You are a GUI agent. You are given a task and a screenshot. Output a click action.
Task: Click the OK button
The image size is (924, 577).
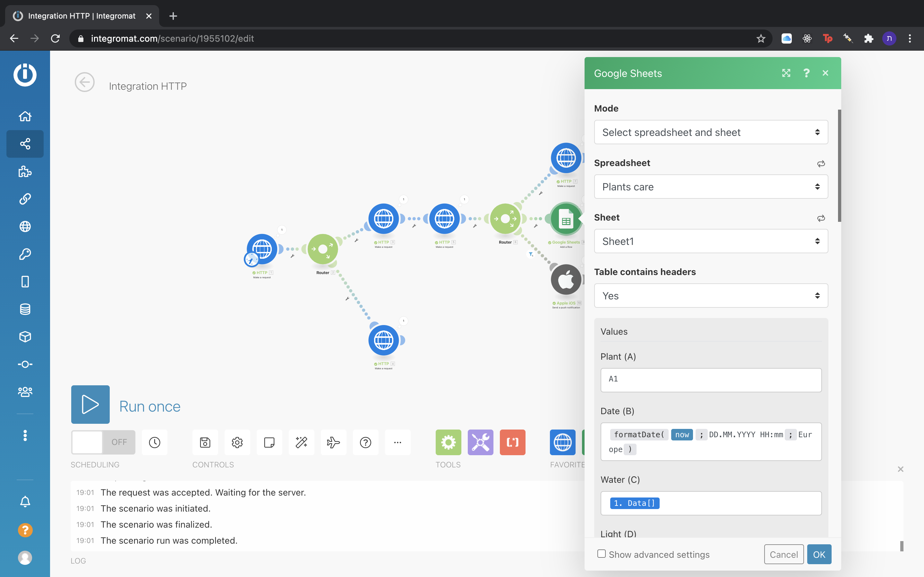(x=819, y=554)
